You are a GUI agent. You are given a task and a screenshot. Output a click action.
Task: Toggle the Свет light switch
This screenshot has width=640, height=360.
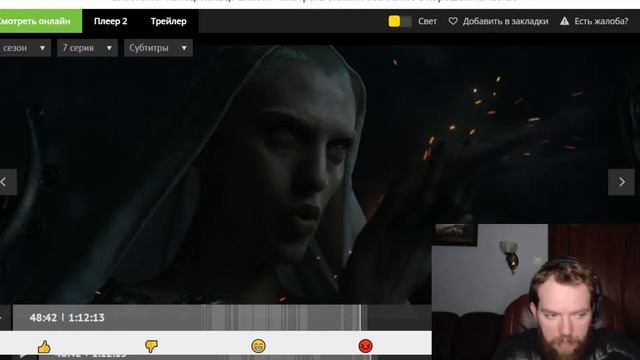click(400, 21)
